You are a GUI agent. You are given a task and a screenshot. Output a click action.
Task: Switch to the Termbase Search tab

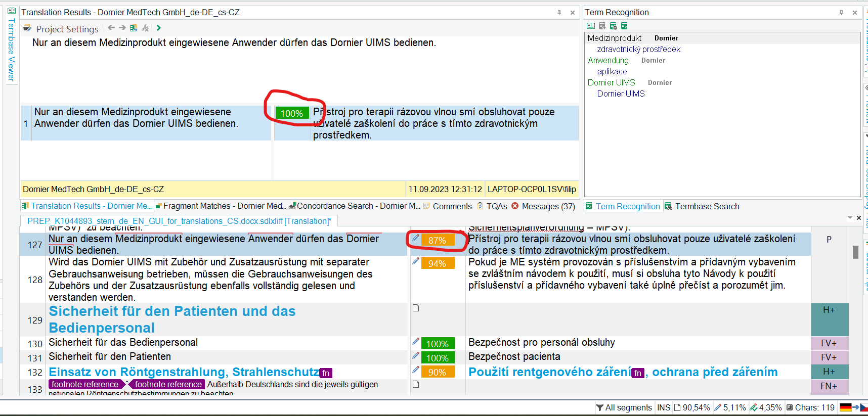coord(702,206)
